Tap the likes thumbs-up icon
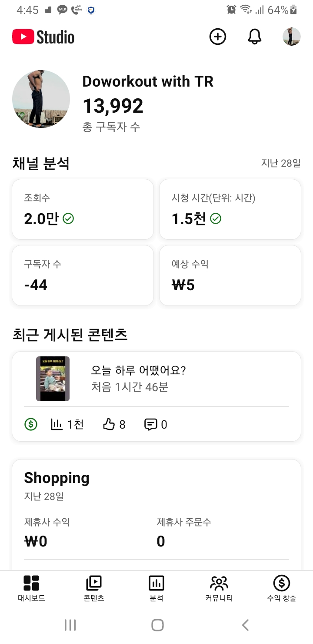313x644 pixels. pyautogui.click(x=109, y=424)
